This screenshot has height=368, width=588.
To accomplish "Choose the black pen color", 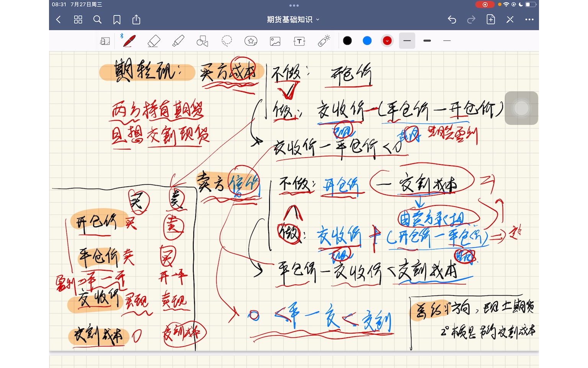I will 348,41.
